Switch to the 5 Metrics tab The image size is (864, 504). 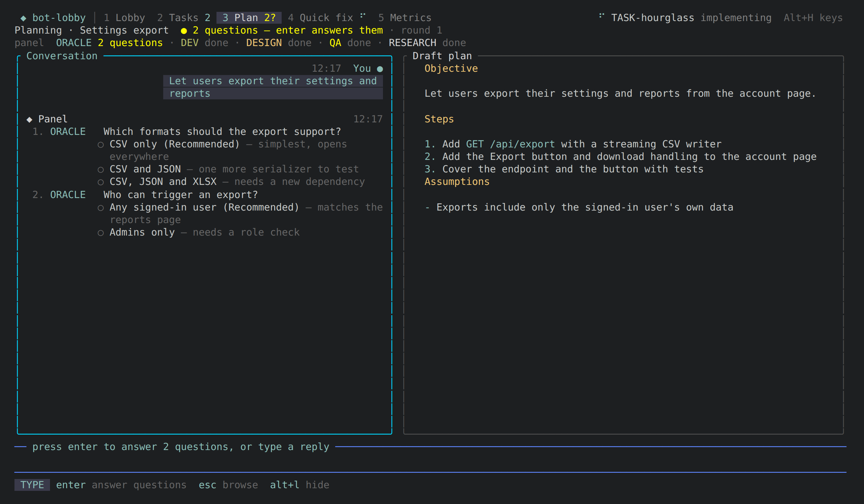405,17
